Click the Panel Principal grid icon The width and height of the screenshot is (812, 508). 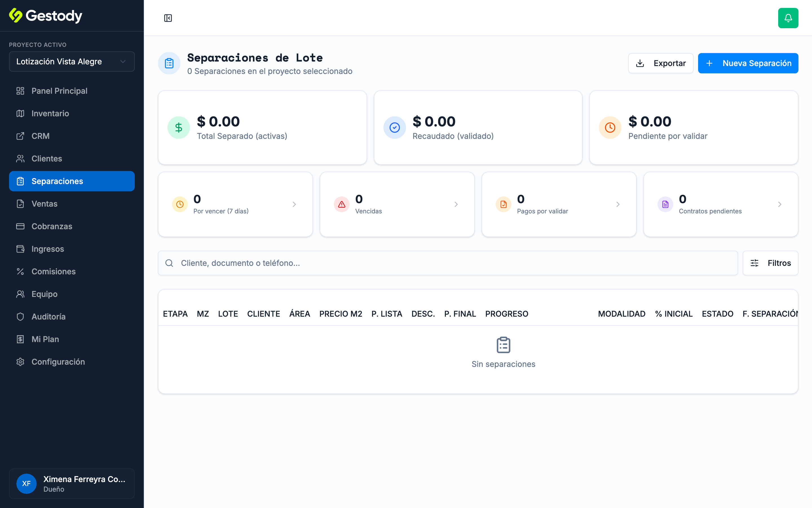click(21, 91)
